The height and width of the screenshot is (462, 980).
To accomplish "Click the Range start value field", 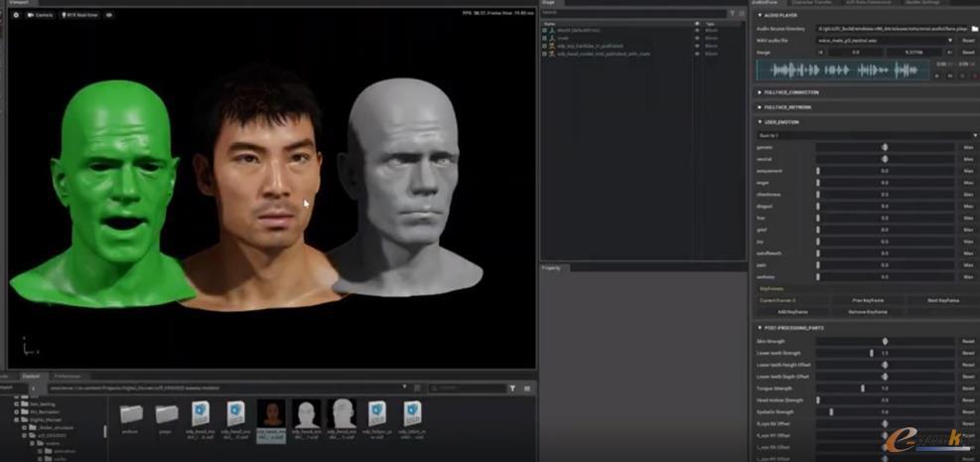I will click(x=856, y=53).
